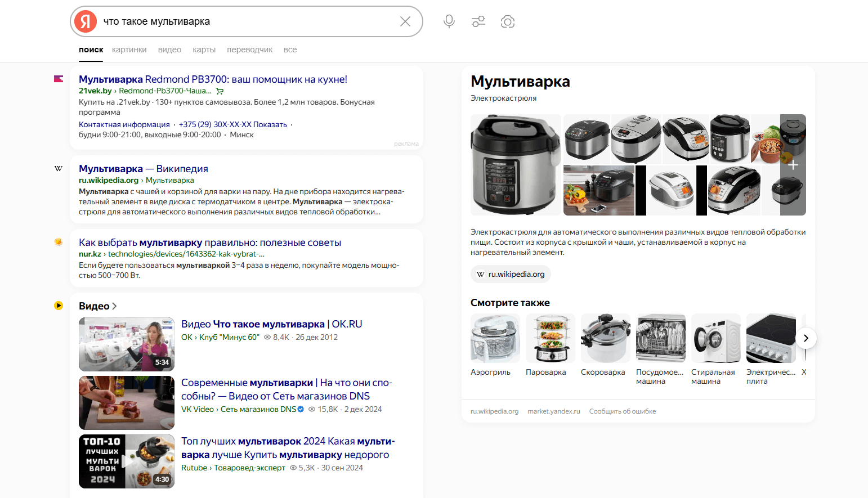Switch to the 'картинки' tab

129,50
